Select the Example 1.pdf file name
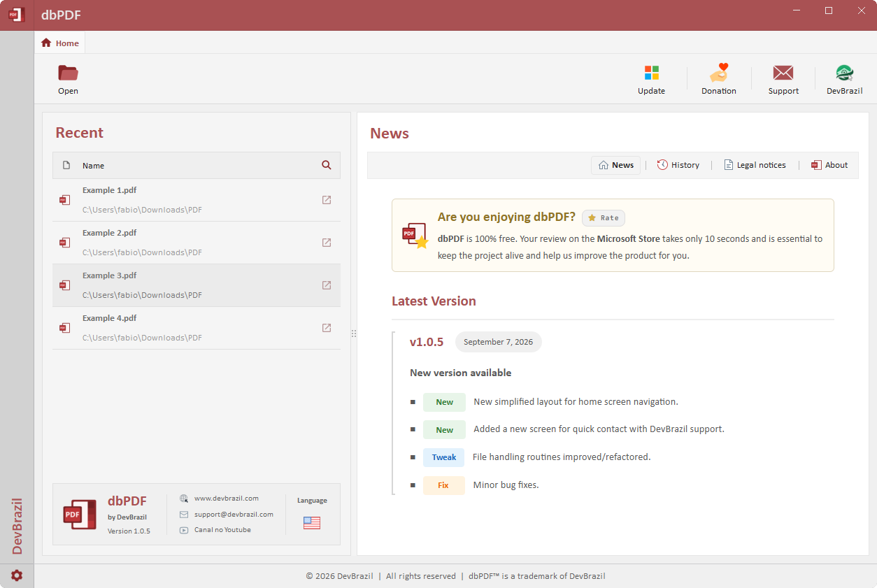Screen dimensions: 877x588 [x=109, y=190]
